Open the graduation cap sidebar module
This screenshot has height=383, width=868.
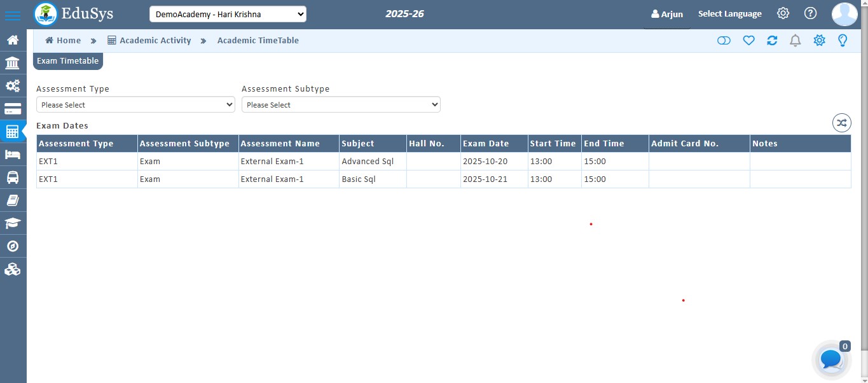(x=13, y=223)
